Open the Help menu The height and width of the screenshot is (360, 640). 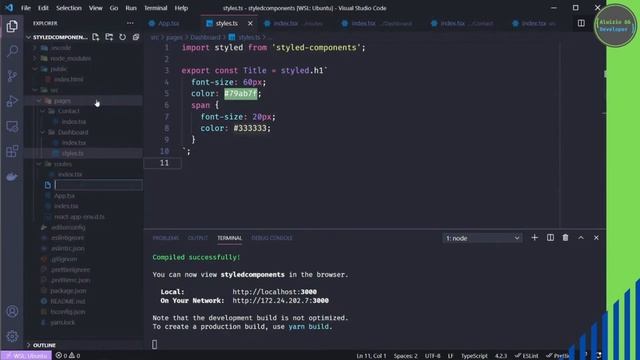pyautogui.click(x=181, y=8)
